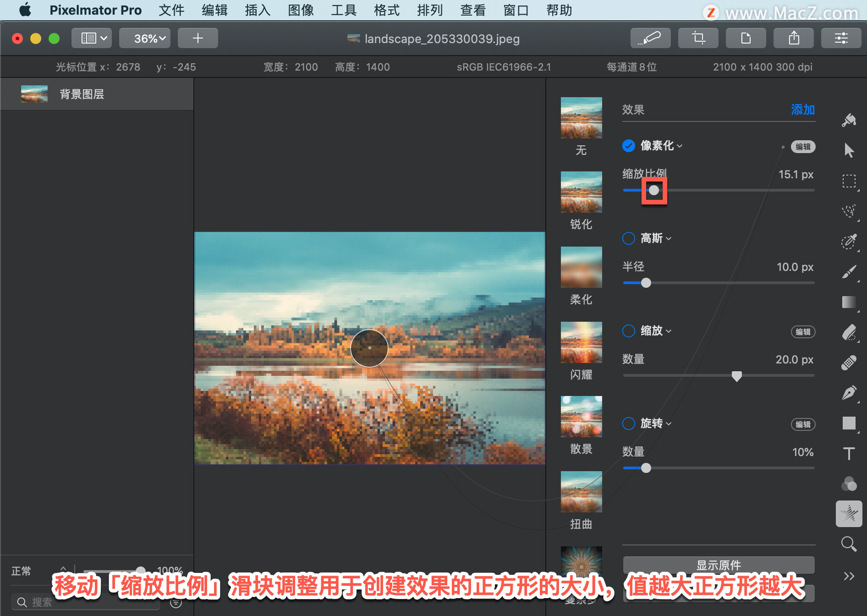This screenshot has width=867, height=616.
Task: Select the Gradient fill tool
Action: coord(849,302)
